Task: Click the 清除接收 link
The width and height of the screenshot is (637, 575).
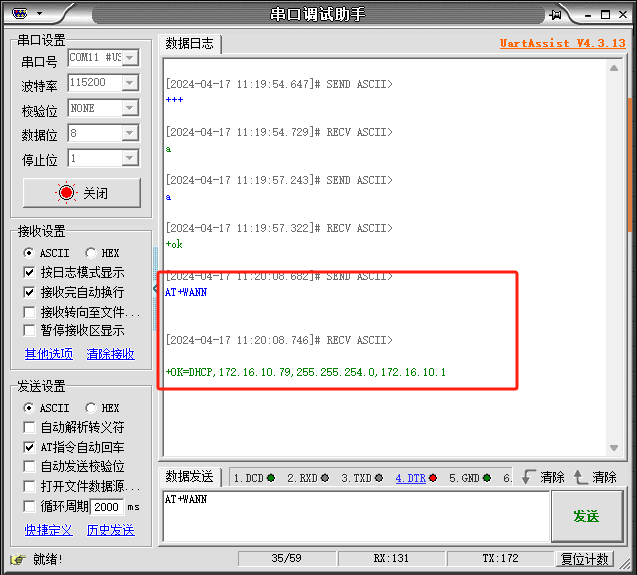Action: [110, 354]
